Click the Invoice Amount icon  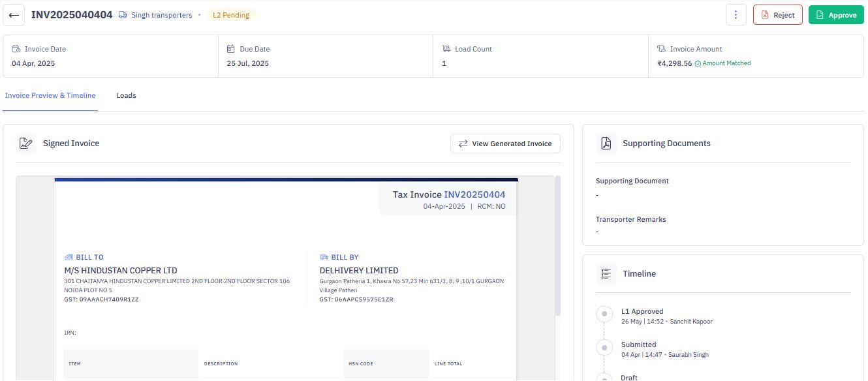[661, 49]
